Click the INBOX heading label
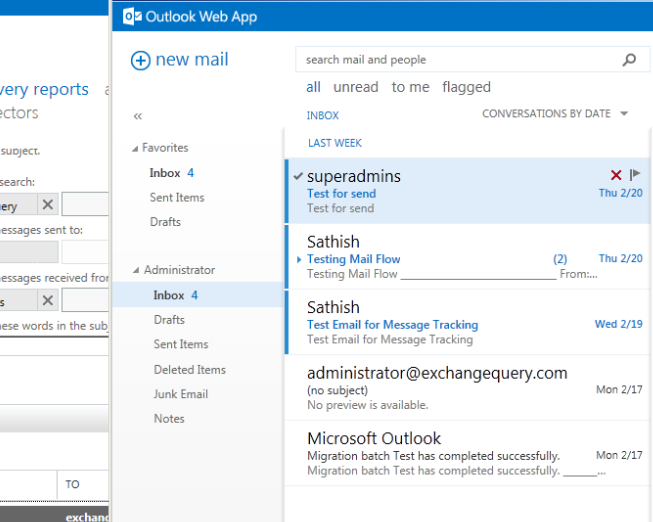 coord(323,115)
